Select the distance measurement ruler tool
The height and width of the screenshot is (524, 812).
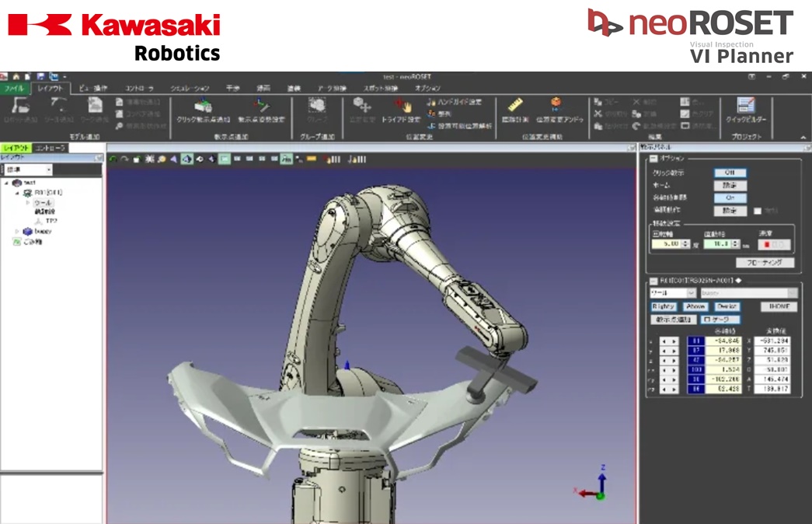point(514,105)
